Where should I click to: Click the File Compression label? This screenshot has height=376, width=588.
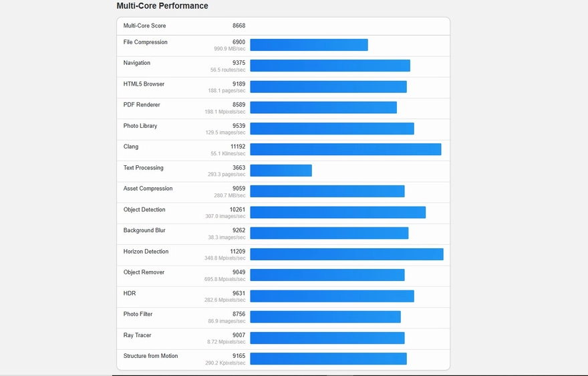pos(146,42)
